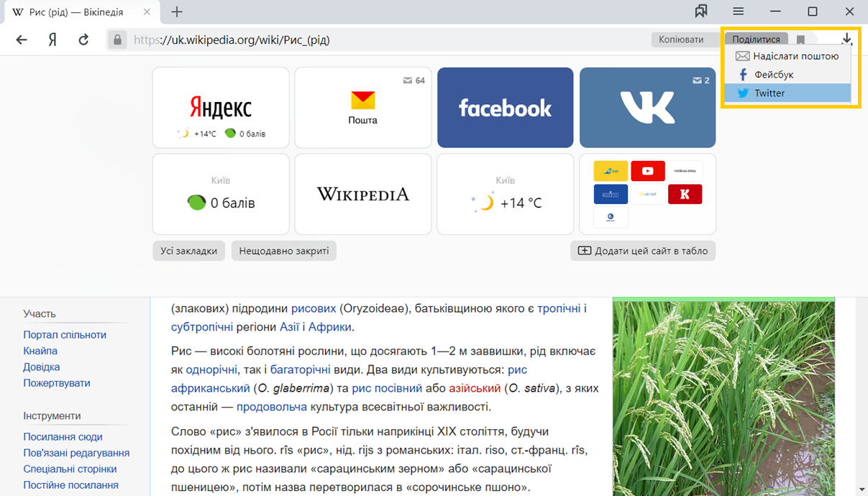Open the Портал спільноти sidebar link

[65, 335]
